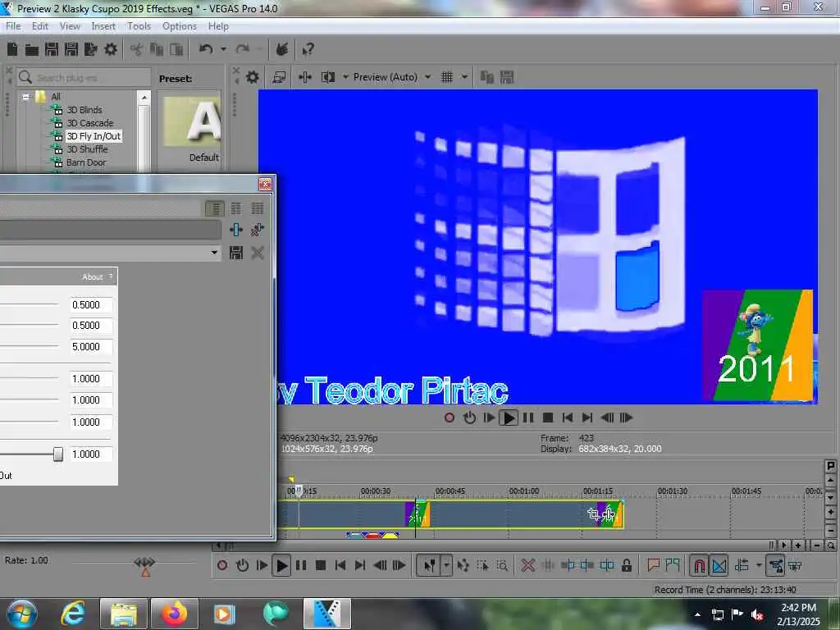Open Event Pan/Crop icon on timeline clip
Screen dimensions: 840x630
pyautogui.click(x=593, y=514)
